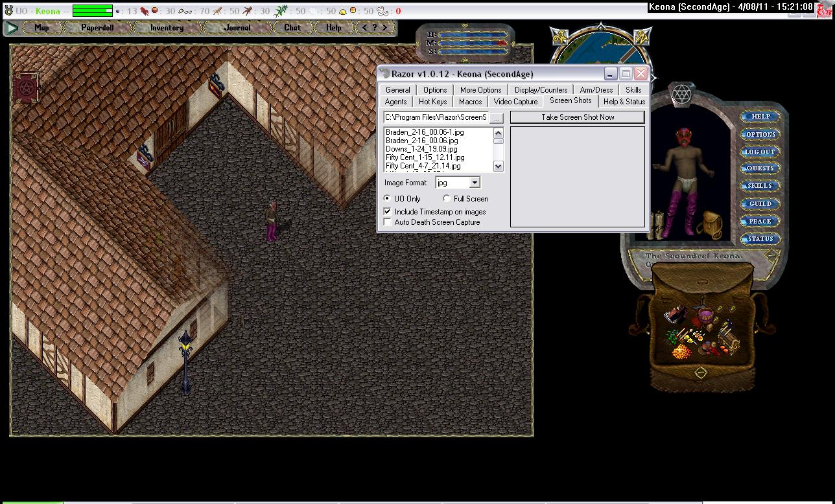Click the STATUS button on paperdoll
The height and width of the screenshot is (504, 835).
[760, 239]
